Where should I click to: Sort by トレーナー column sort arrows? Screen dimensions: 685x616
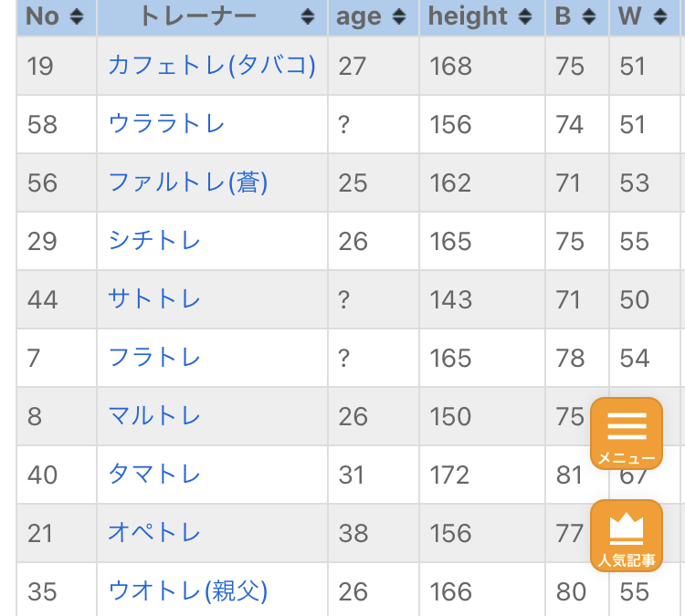point(308,16)
